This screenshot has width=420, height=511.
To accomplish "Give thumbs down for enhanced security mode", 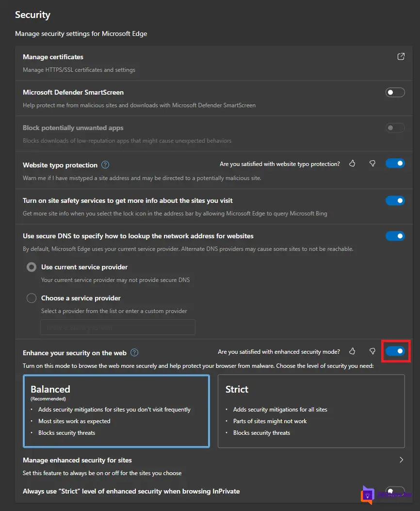I will pos(372,351).
